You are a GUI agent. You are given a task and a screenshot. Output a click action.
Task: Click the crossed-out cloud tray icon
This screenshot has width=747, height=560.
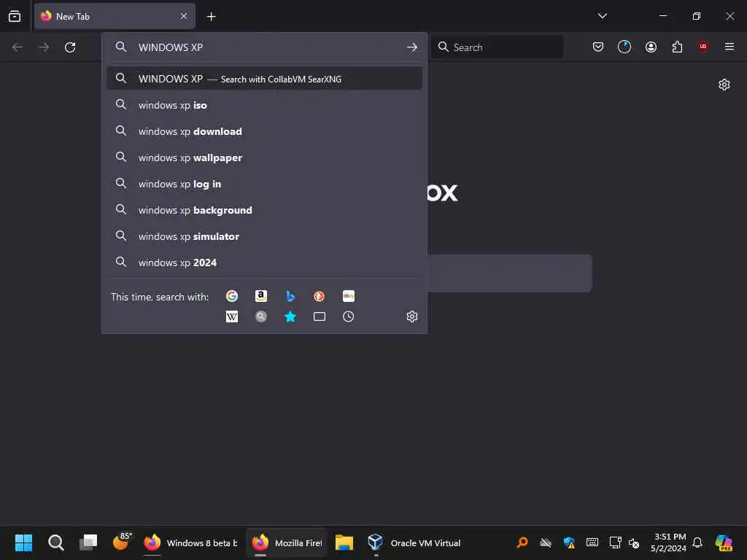coord(546,542)
